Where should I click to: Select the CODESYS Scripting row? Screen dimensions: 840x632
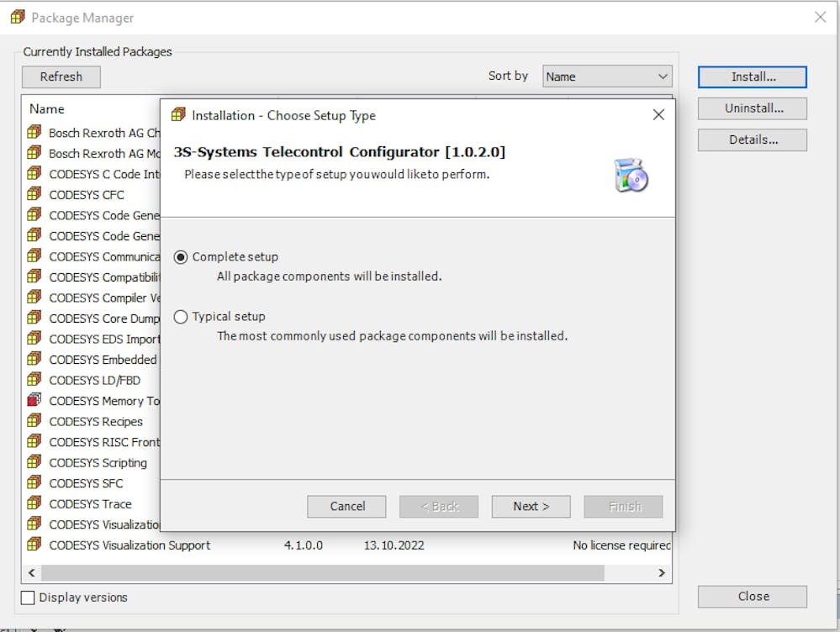coord(92,462)
